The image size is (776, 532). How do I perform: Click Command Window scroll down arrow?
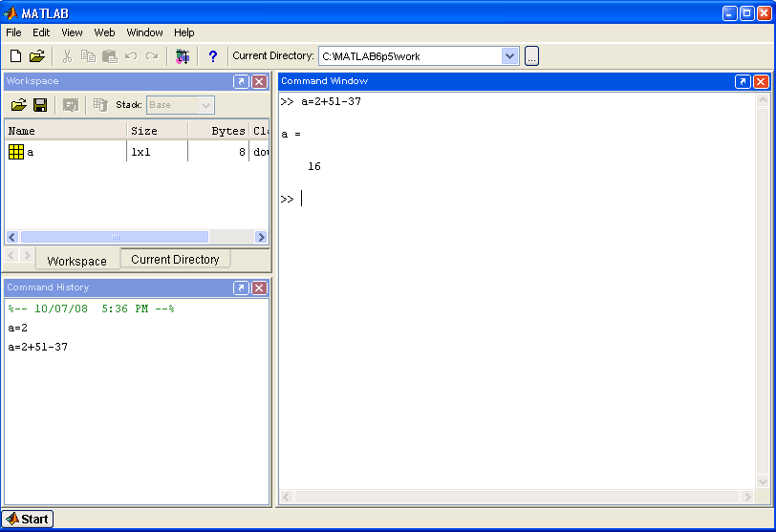[763, 481]
